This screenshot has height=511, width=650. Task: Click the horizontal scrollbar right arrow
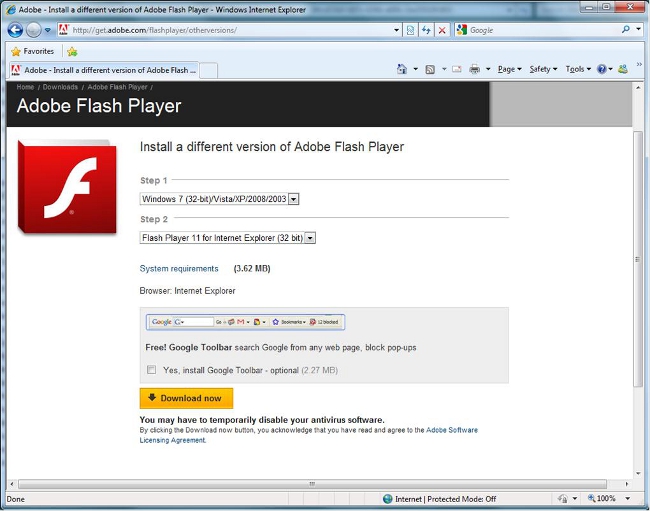(627, 484)
